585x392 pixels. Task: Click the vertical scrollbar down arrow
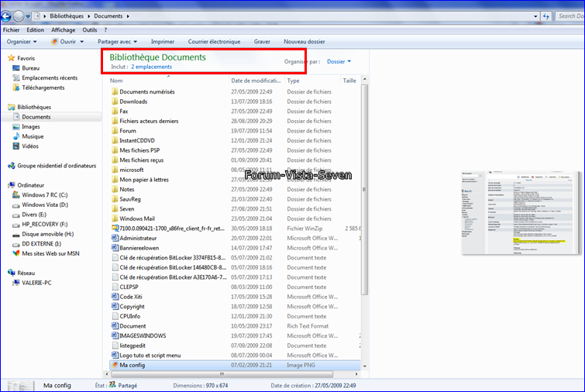pyautogui.click(x=364, y=366)
